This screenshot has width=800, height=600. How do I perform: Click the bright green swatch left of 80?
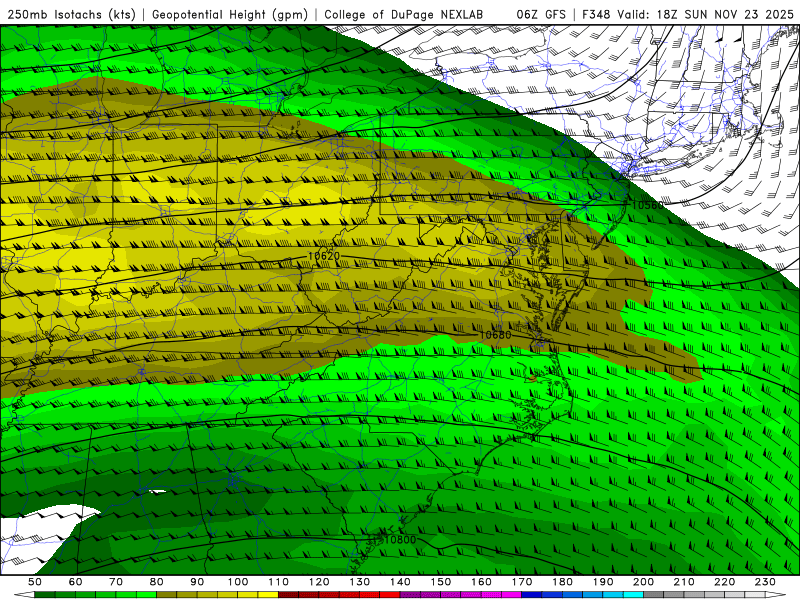[146, 595]
